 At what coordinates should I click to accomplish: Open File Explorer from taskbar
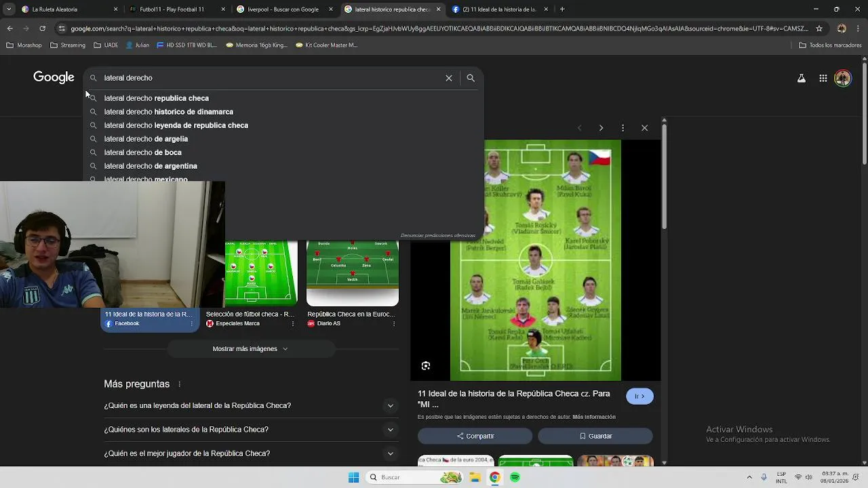coord(475,477)
